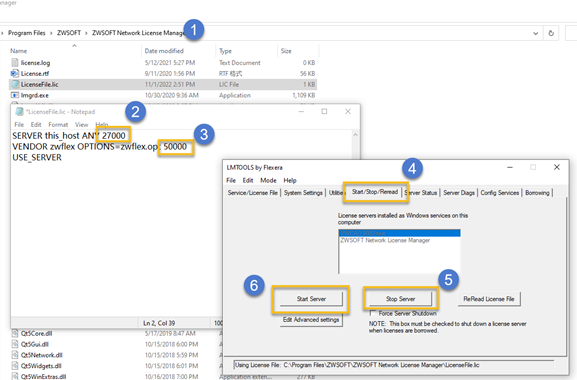Click the 'Text Document' type cell
Screen dimensions: 577x380
pos(240,63)
